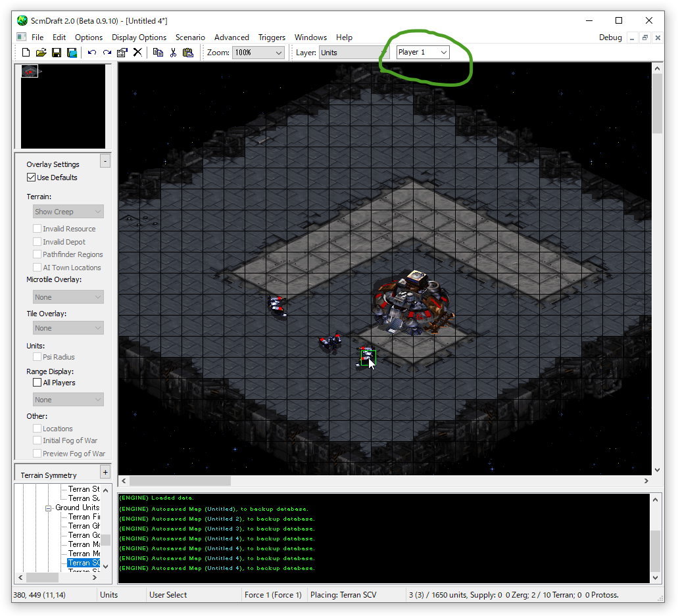The image size is (678, 616).
Task: Delete selection with the X icon
Action: [137, 53]
